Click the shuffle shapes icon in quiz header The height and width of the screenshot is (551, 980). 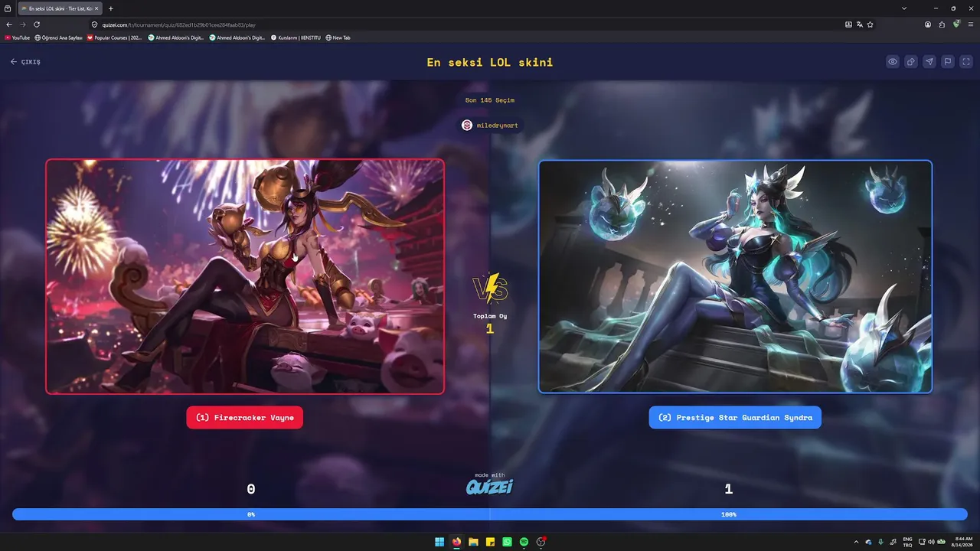[x=911, y=62]
